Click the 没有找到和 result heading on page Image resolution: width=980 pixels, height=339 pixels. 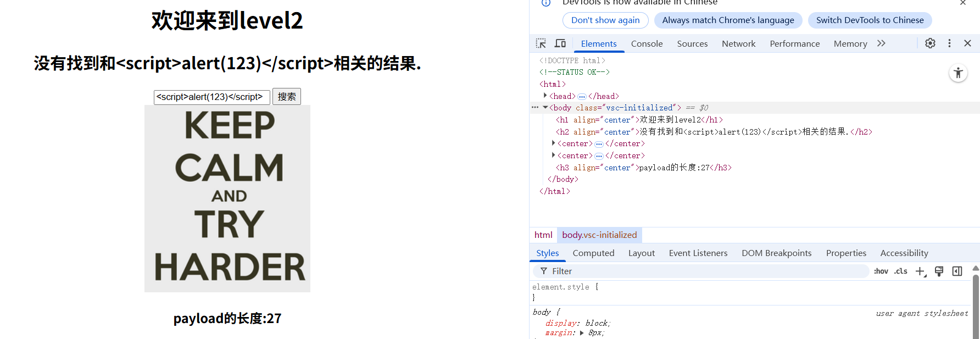click(x=227, y=64)
